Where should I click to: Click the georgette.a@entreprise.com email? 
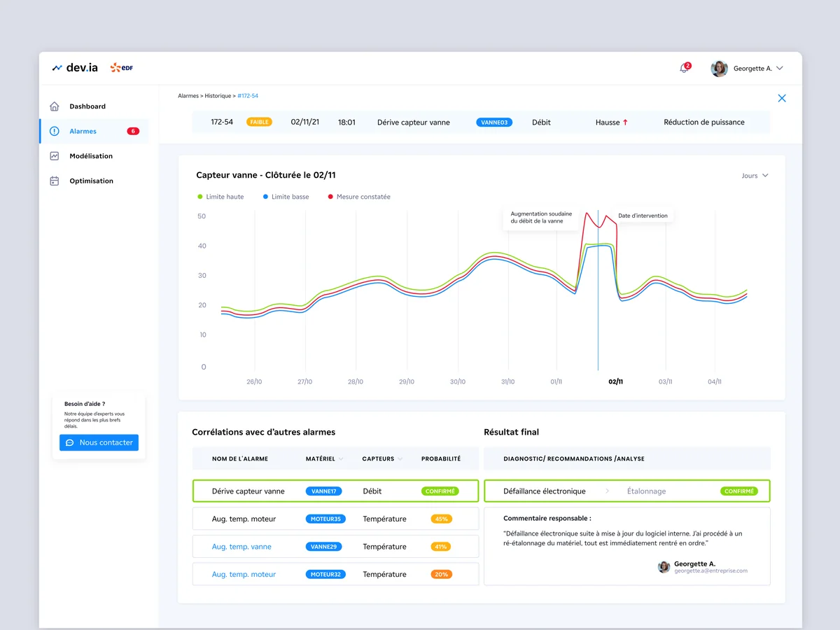tap(710, 571)
